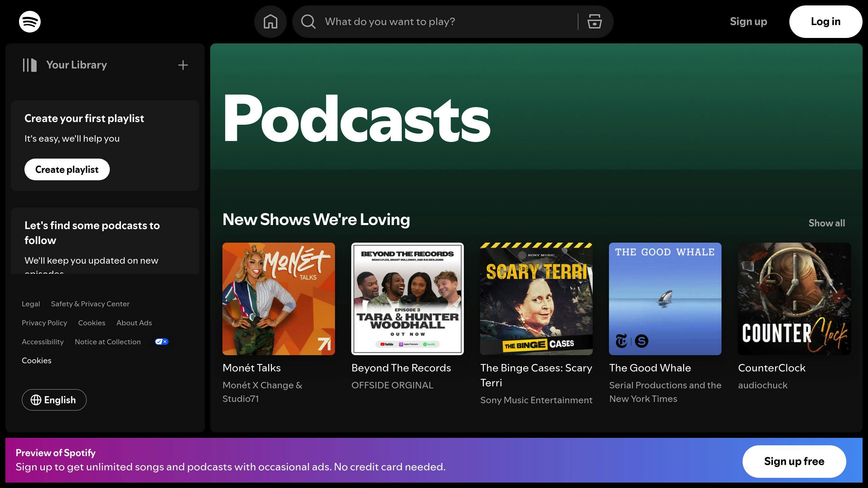Click 'Preview of Spotify' banner text
The height and width of the screenshot is (488, 868).
pyautogui.click(x=56, y=453)
